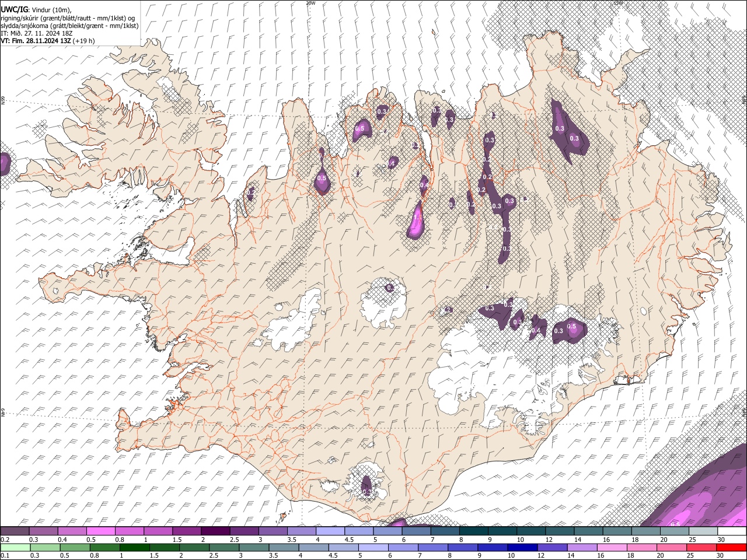The height and width of the screenshot is (560, 747).
Task: Pick the snow legend swatch between 12 and 14
Action: (x=559, y=531)
